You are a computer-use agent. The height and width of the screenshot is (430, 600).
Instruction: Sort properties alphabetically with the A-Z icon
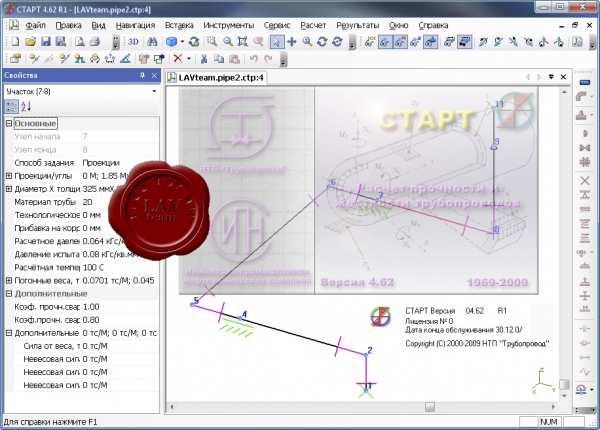click(26, 106)
